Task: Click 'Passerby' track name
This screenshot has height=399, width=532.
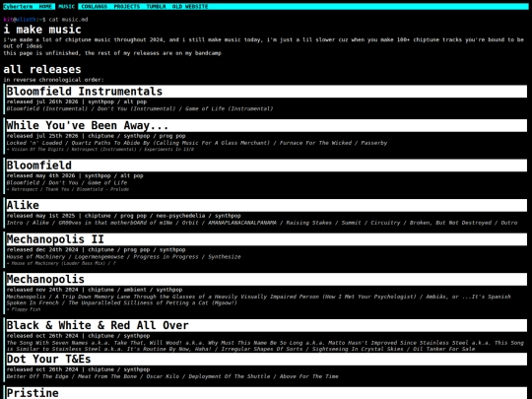Action: [x=374, y=143]
